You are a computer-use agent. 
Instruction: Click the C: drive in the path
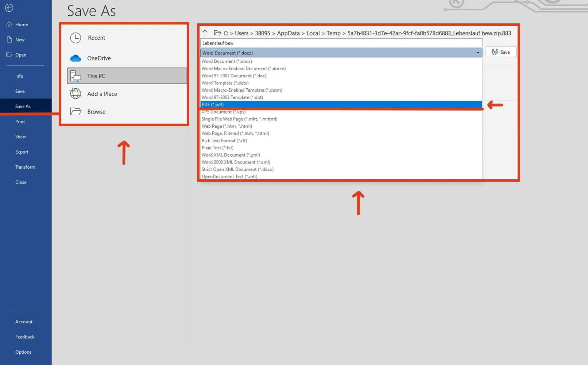[226, 33]
